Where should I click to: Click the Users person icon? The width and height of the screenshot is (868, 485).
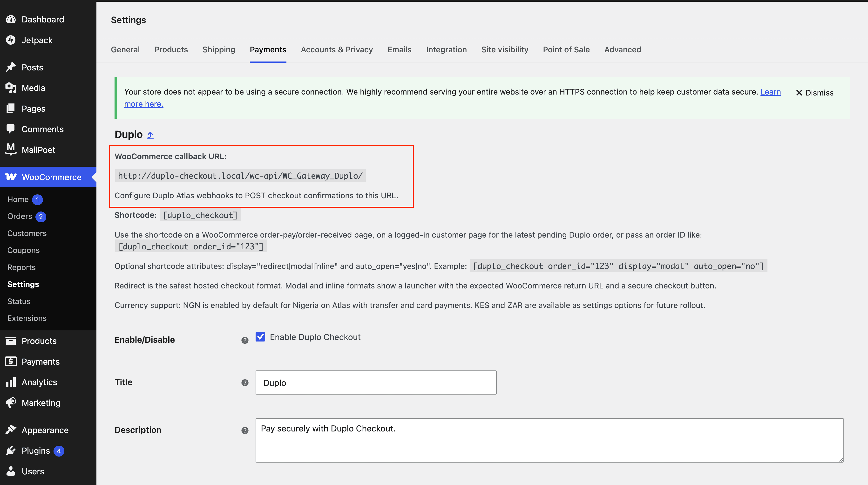pos(11,471)
